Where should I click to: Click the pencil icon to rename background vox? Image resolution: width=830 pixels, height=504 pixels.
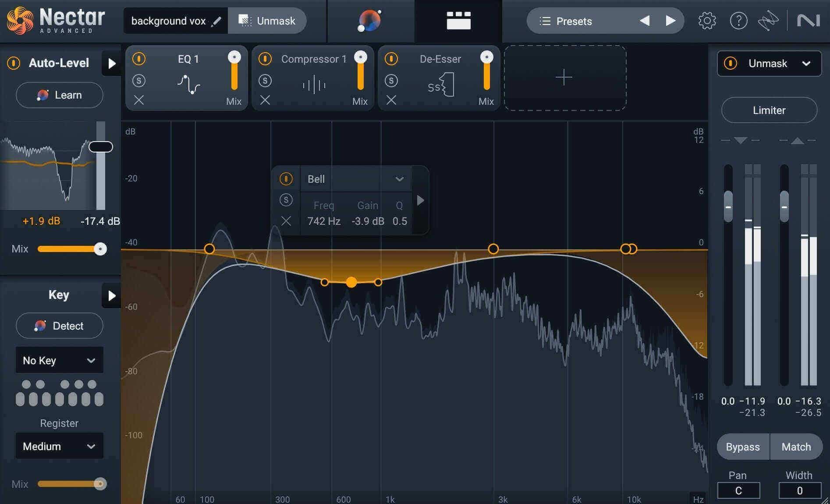[x=216, y=21]
